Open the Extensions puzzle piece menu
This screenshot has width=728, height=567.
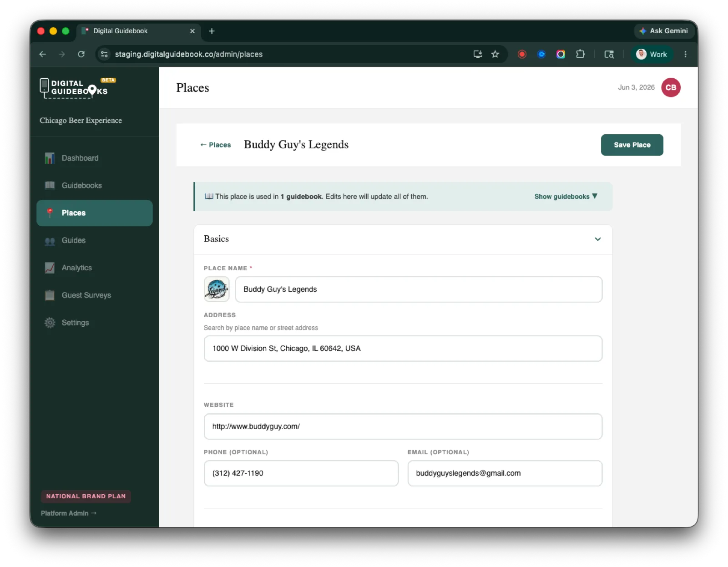tap(580, 54)
